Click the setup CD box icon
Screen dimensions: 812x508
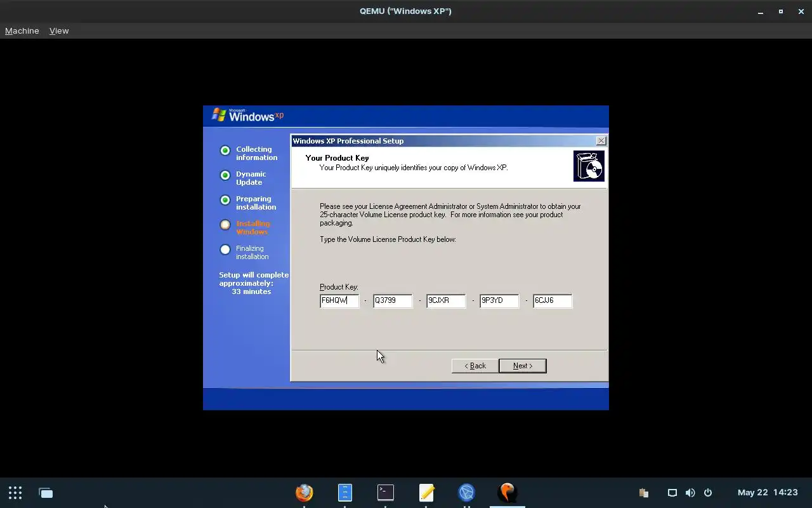pyautogui.click(x=589, y=166)
